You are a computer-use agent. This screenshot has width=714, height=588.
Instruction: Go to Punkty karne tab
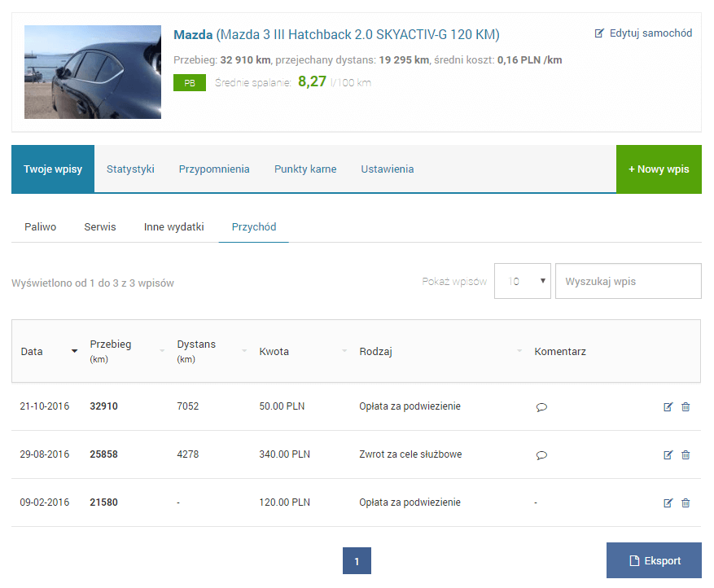305,169
